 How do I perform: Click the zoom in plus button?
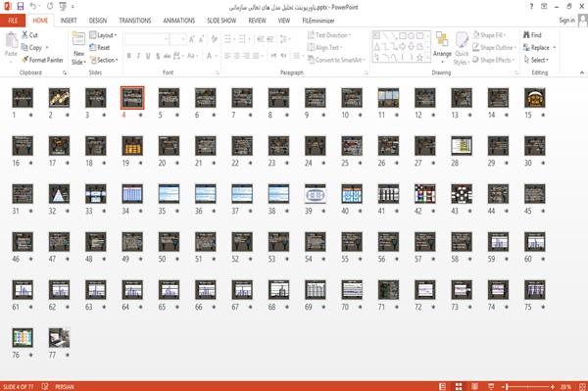point(553,386)
